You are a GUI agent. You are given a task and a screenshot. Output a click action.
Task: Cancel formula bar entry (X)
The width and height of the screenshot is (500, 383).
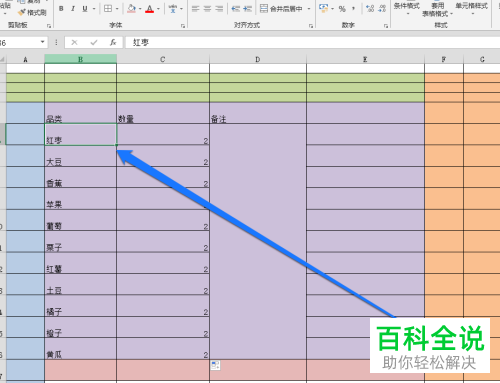74,42
